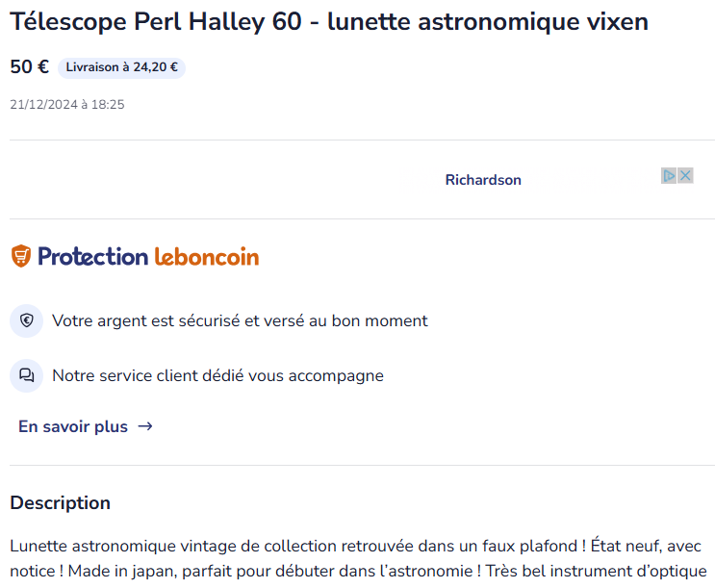Open the En savoir plus link

(x=73, y=426)
